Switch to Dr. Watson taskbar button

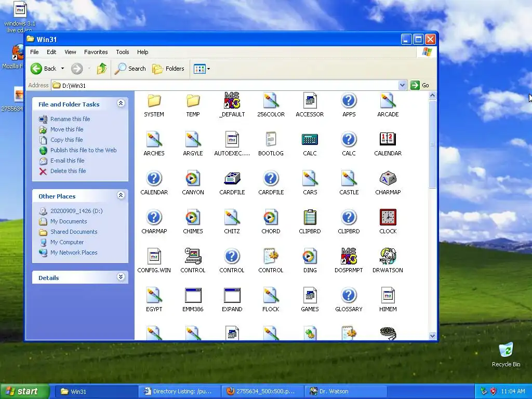344,392
